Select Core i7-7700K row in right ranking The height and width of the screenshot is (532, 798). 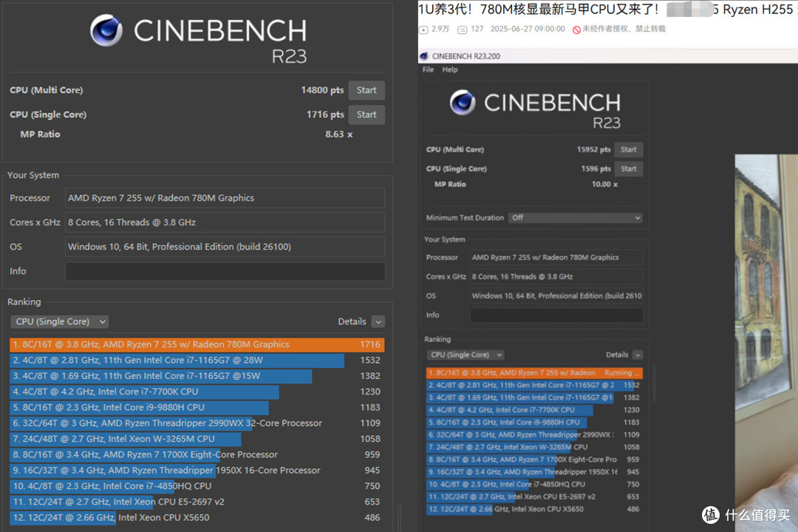pos(534,410)
